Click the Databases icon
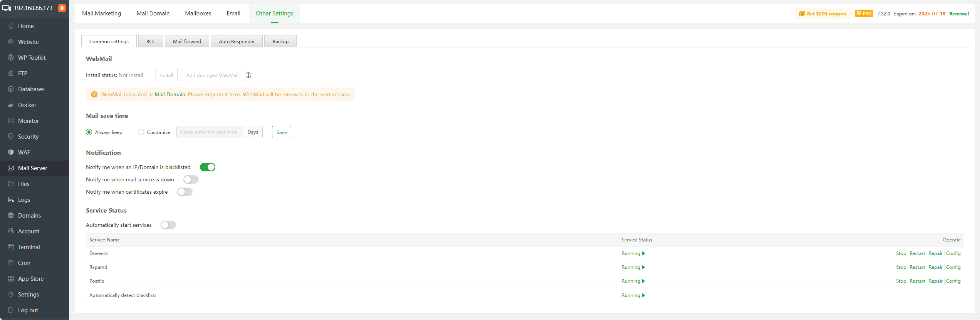This screenshot has height=320, width=980. pos(11,89)
